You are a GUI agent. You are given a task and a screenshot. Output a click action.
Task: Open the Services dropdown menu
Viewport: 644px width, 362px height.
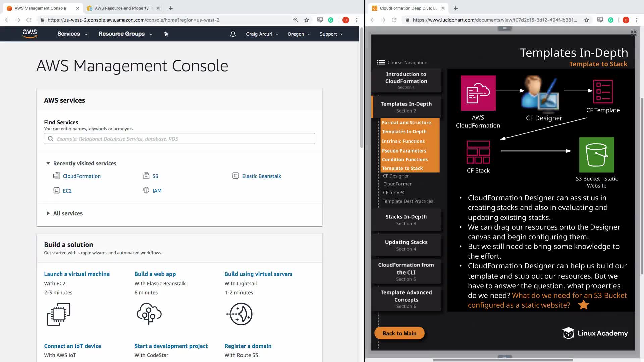tap(72, 34)
